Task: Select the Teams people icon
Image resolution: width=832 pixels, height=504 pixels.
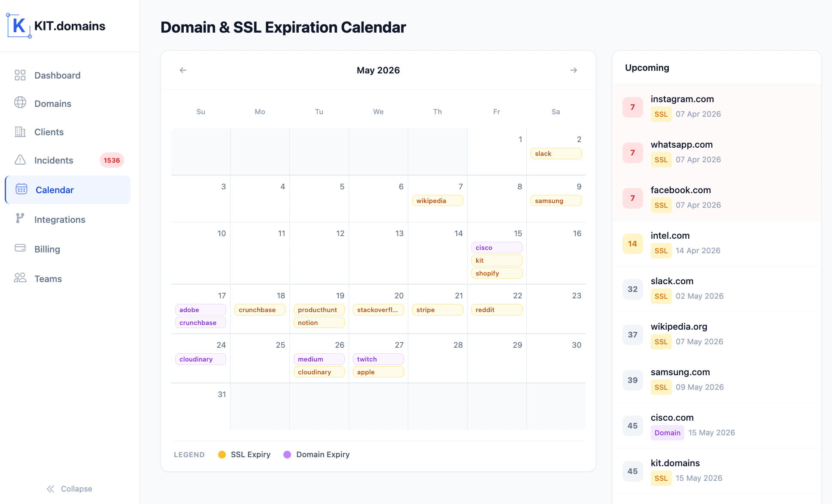Action: point(20,278)
